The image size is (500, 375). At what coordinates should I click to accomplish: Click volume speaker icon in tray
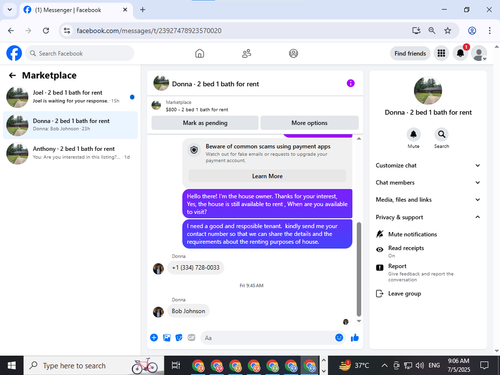pos(420,366)
